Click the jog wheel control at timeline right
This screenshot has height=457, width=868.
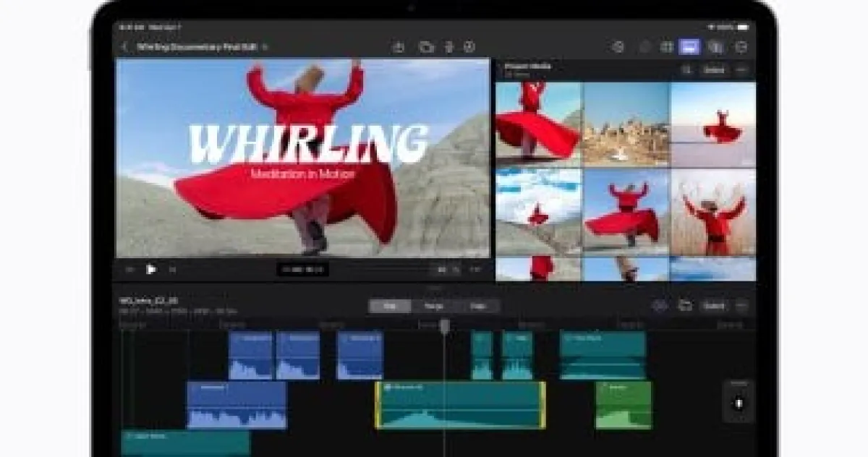[x=739, y=402]
